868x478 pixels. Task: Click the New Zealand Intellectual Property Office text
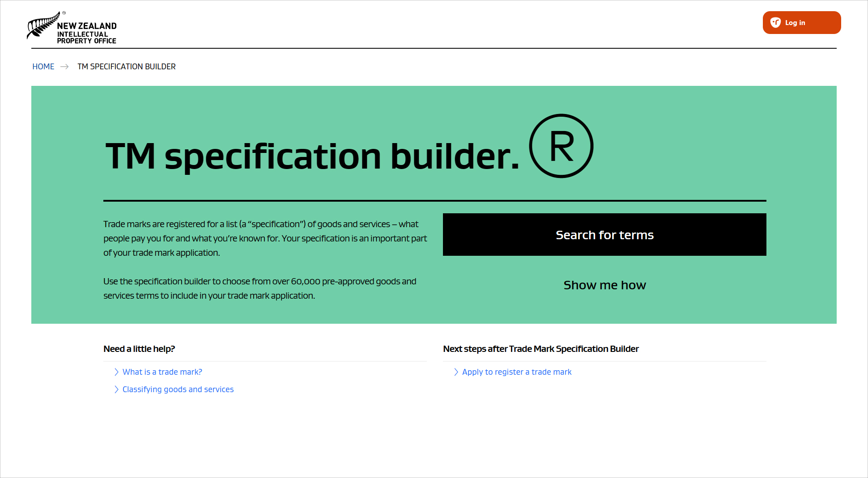coord(87,33)
